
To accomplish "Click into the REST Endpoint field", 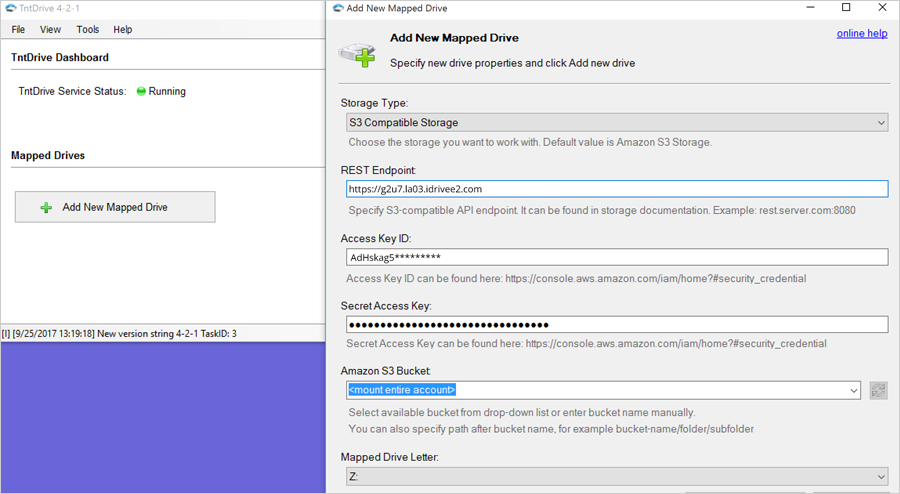I will tap(615, 189).
